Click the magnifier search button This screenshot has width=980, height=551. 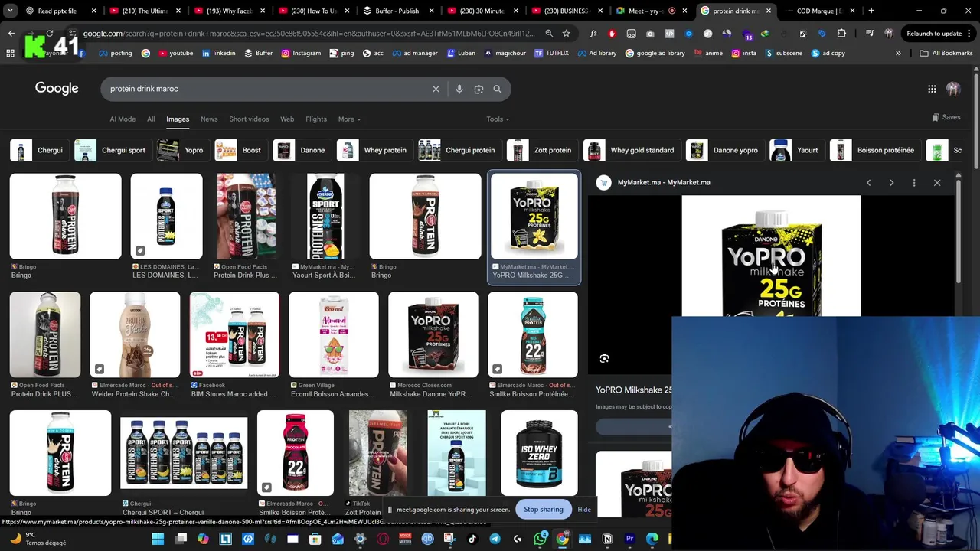pyautogui.click(x=498, y=89)
